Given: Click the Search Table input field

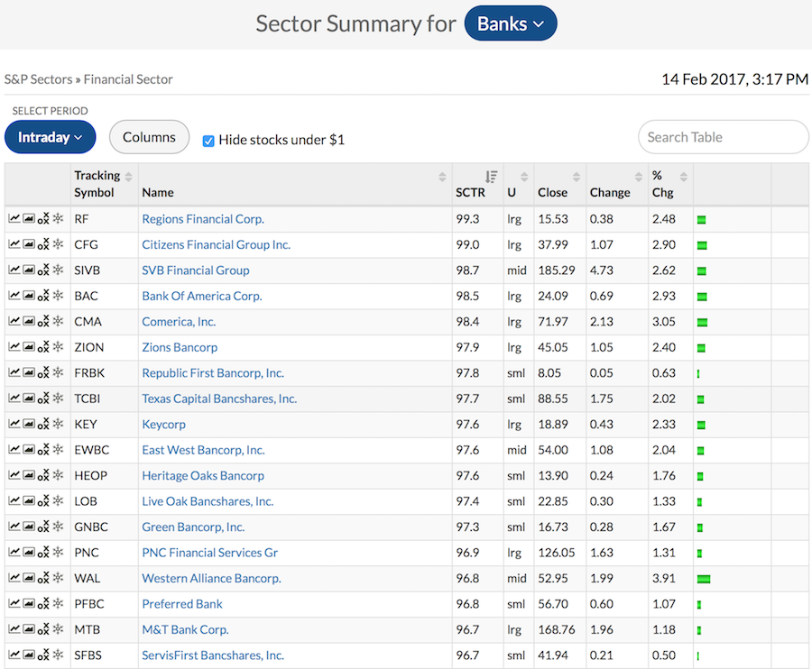Looking at the screenshot, I should point(723,137).
